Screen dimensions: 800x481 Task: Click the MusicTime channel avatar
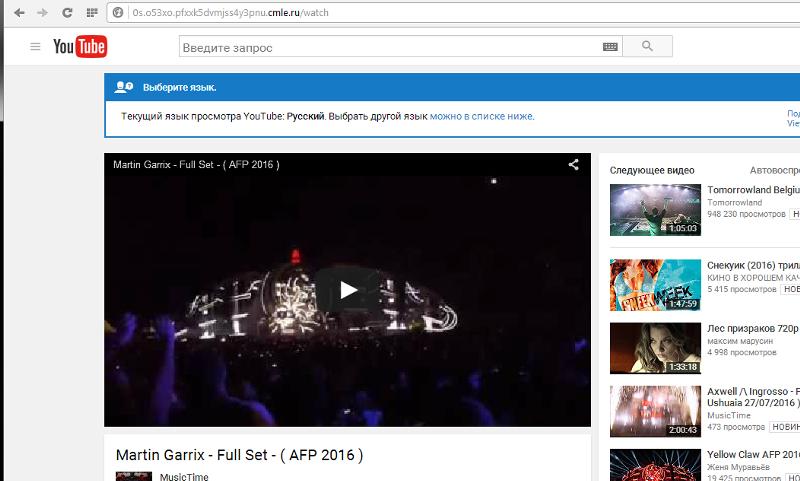coord(134,476)
